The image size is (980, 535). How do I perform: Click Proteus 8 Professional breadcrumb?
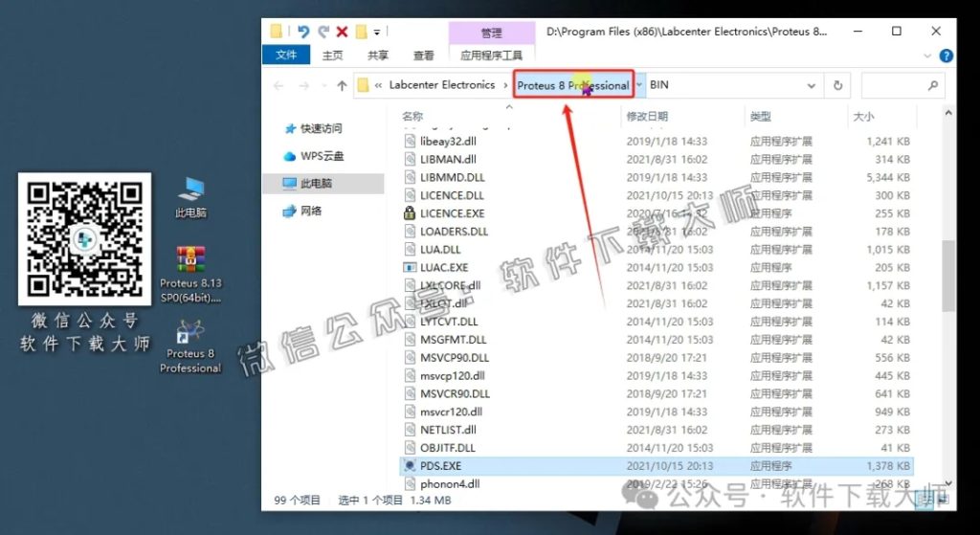pyautogui.click(x=573, y=85)
